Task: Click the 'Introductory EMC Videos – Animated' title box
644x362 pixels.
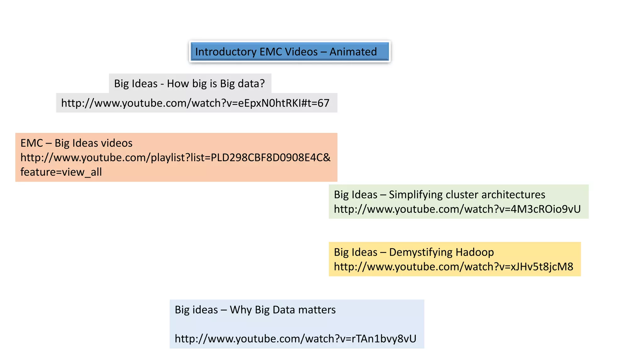Action: 290,52
